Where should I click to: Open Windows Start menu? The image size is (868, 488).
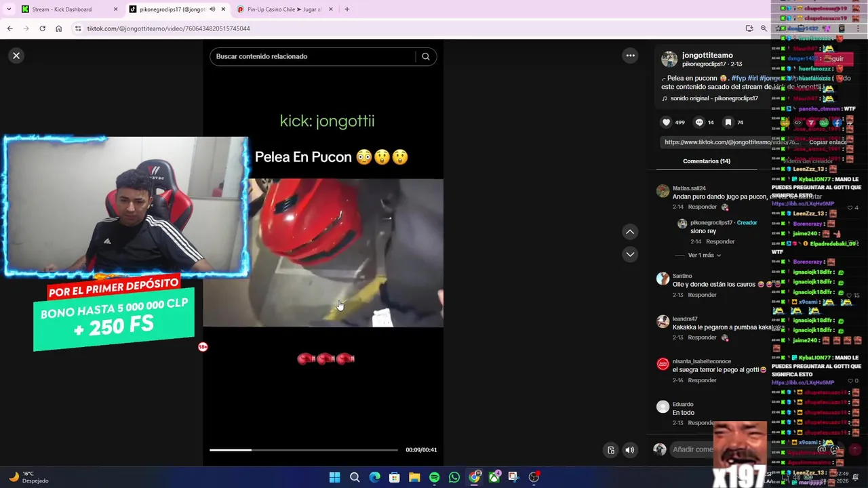[x=334, y=477]
